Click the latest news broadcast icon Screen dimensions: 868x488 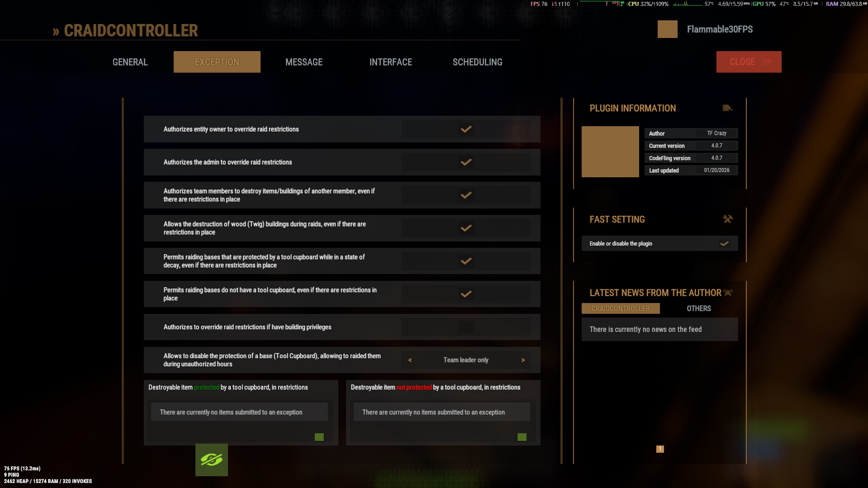point(728,293)
